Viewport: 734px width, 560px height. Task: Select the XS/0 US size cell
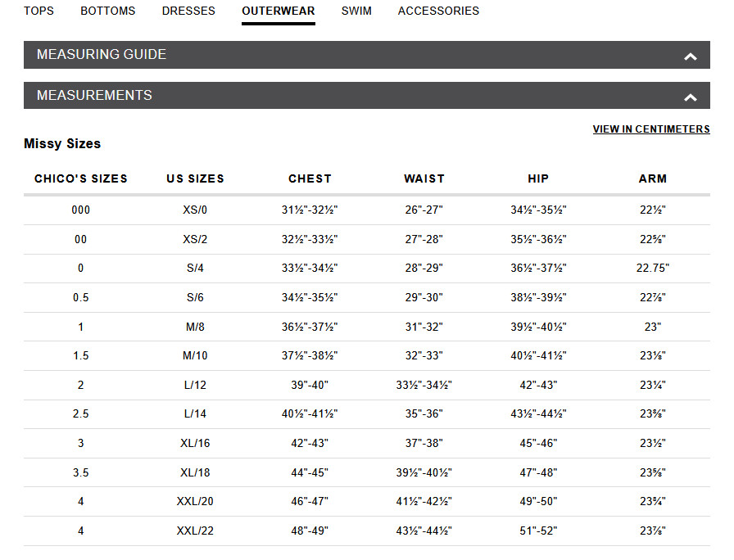coord(195,210)
